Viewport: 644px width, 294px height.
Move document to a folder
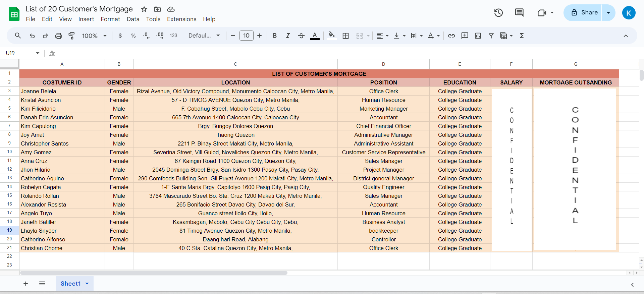pyautogui.click(x=157, y=9)
